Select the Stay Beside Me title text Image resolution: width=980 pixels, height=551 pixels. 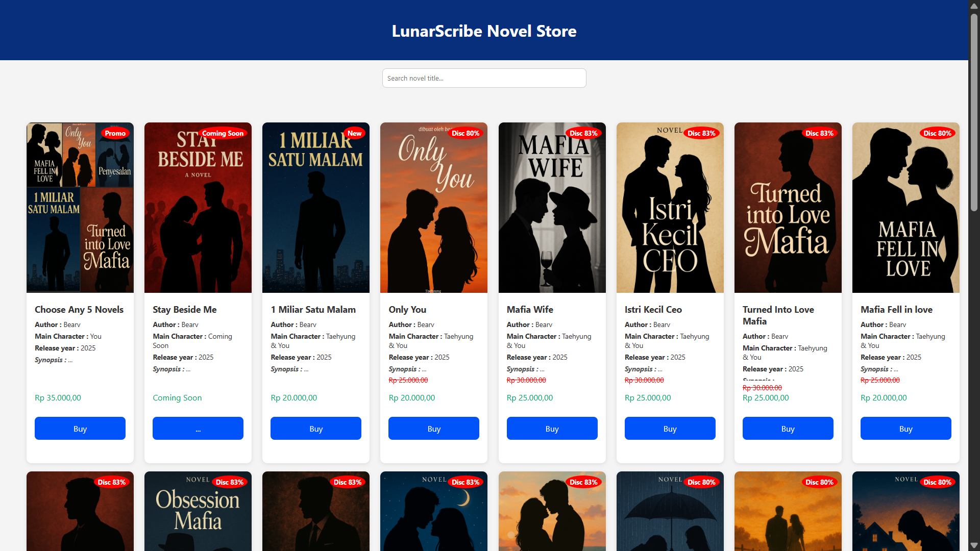click(x=185, y=310)
